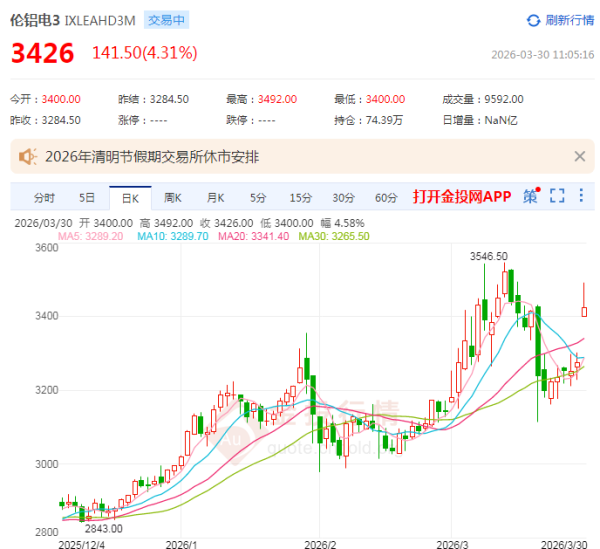
Task: Click the MA20: 3341.40 indicator label
Action: (253, 236)
